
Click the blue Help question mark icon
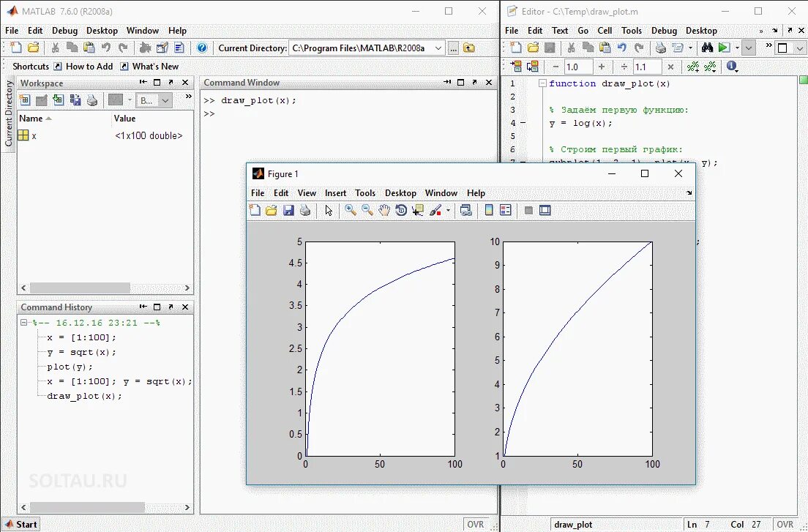coord(202,48)
